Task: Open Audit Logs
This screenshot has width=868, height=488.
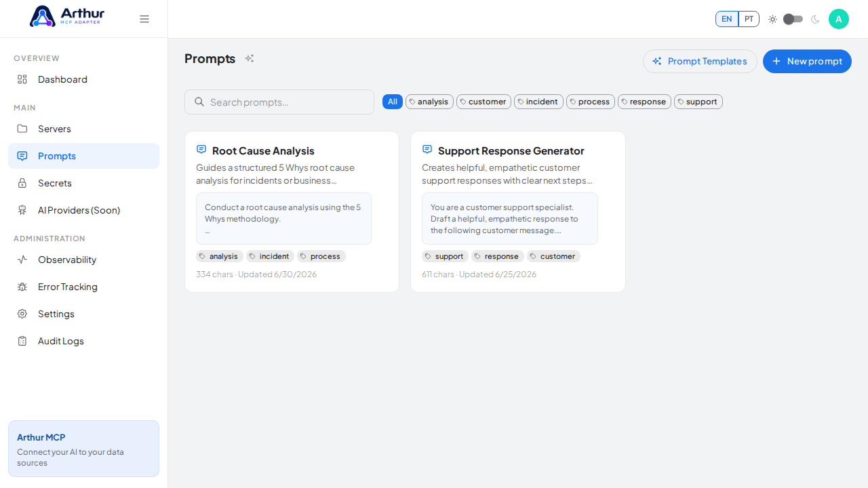Action: coord(83,341)
